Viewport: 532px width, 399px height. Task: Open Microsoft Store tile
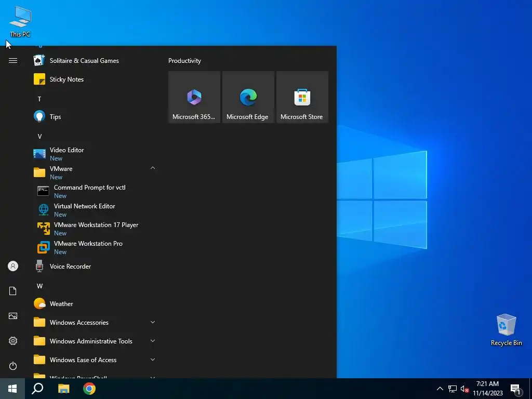(x=302, y=97)
